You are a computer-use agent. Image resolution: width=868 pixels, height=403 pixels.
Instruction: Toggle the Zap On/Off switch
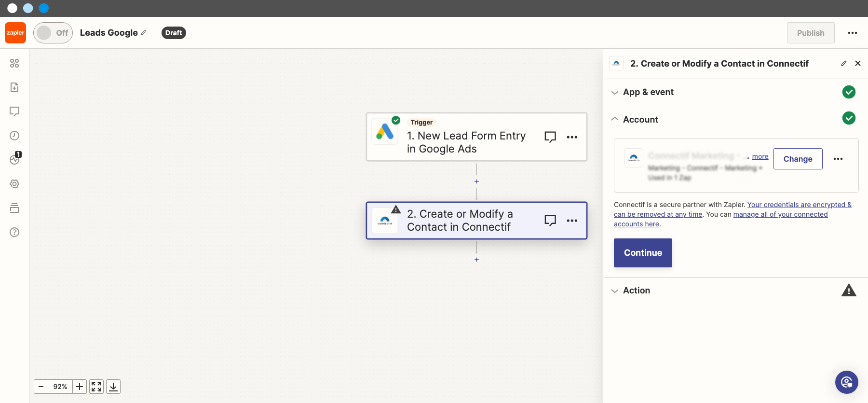tap(53, 33)
